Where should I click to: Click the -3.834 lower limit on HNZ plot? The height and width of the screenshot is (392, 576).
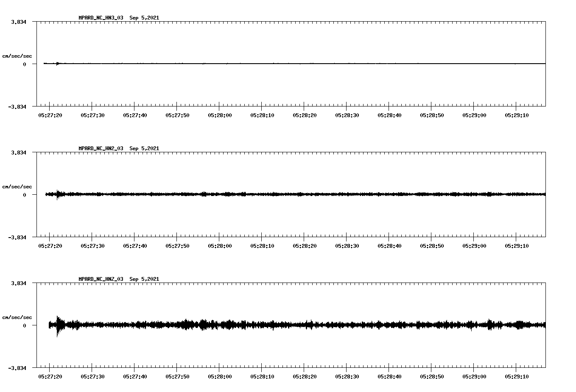17,368
